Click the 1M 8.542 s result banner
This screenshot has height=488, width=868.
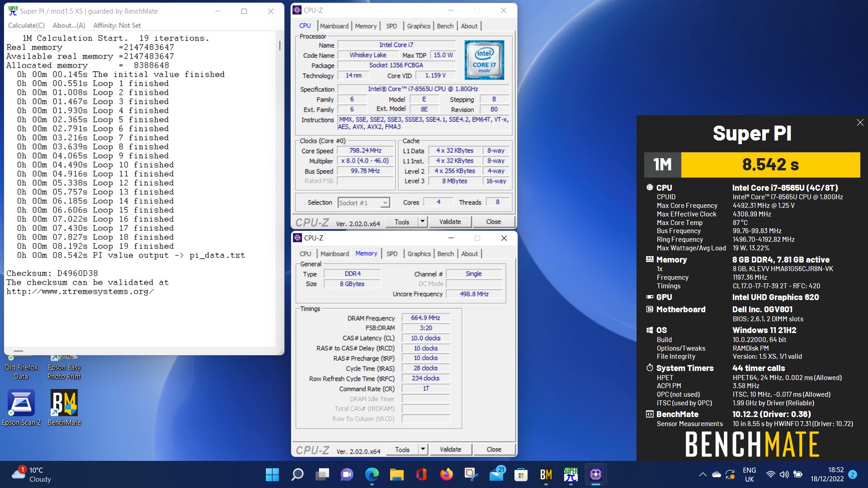point(752,164)
